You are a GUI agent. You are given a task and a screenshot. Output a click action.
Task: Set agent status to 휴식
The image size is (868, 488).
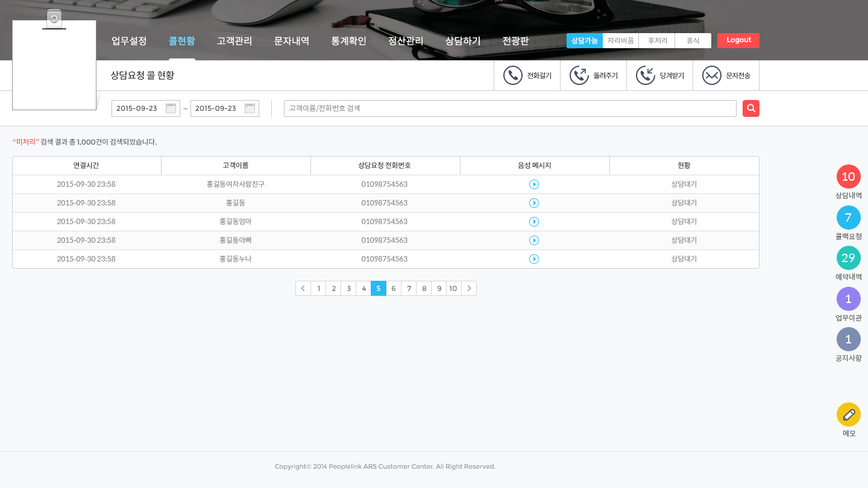pyautogui.click(x=693, y=40)
